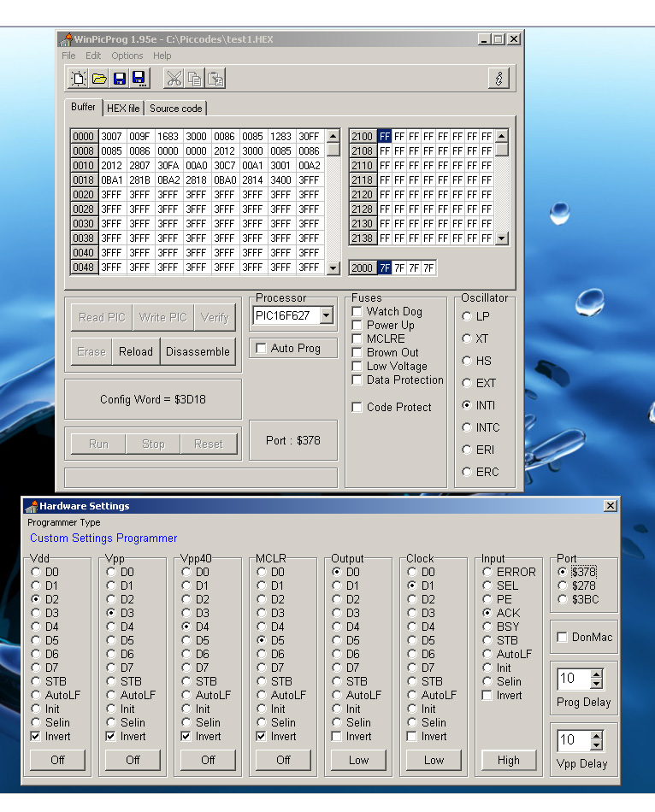Click the Off button under MCLR

[x=283, y=760]
